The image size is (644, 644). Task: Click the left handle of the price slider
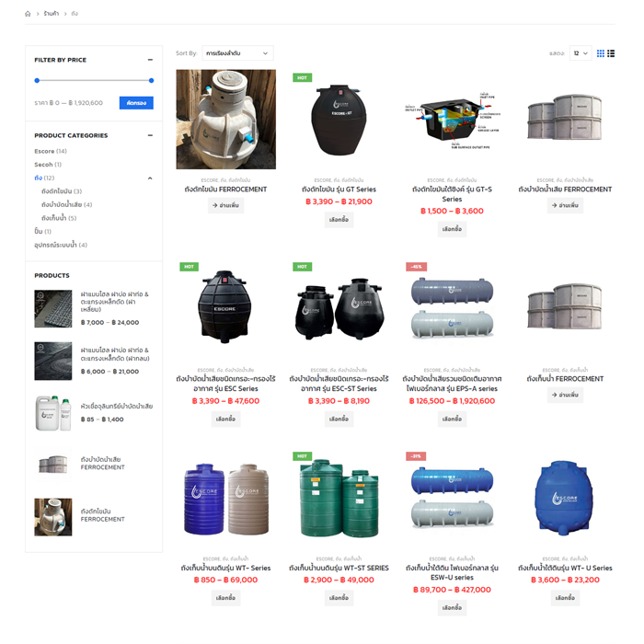coord(37,81)
